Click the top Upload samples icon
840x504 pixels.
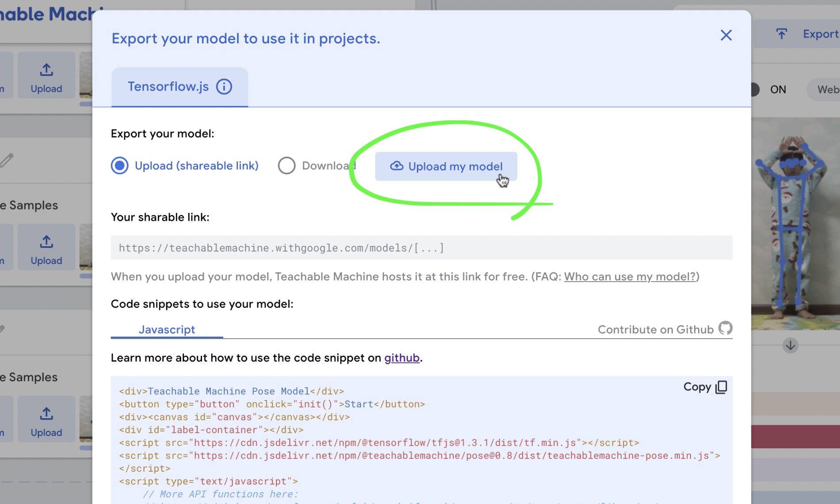[46, 70]
